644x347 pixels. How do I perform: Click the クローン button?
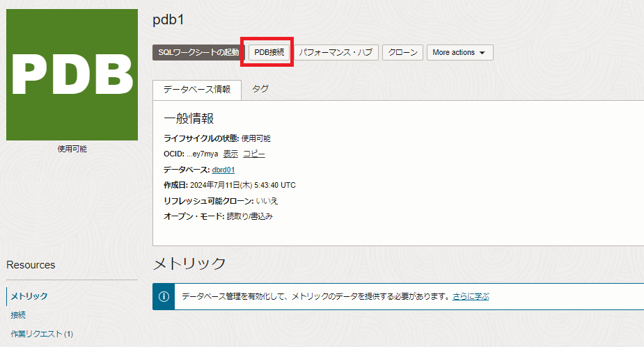point(402,52)
